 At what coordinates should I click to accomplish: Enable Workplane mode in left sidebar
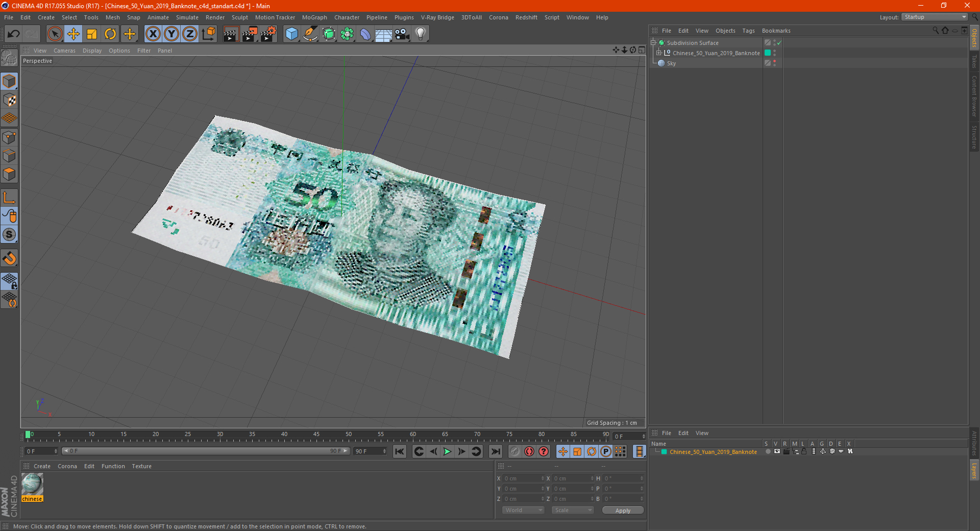(10, 118)
